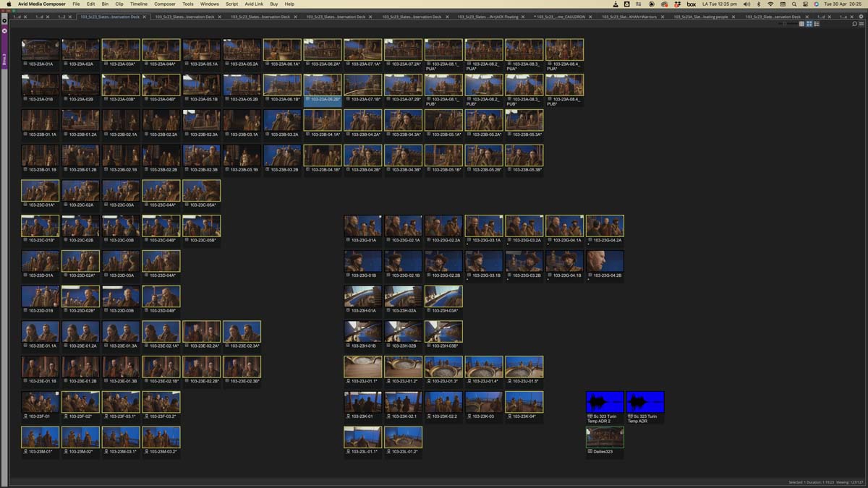868x488 pixels.
Task: Click group clip icon beside 103-23G-01A
Action: tap(349, 240)
